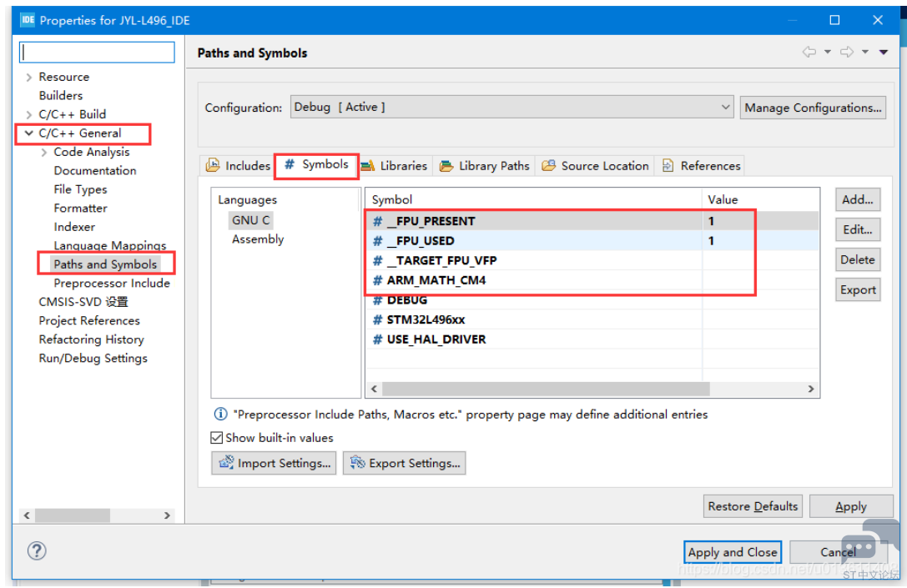Viewport: 907px width, 588px height.
Task: Click the info icon beside preprocessor note
Action: 221,415
